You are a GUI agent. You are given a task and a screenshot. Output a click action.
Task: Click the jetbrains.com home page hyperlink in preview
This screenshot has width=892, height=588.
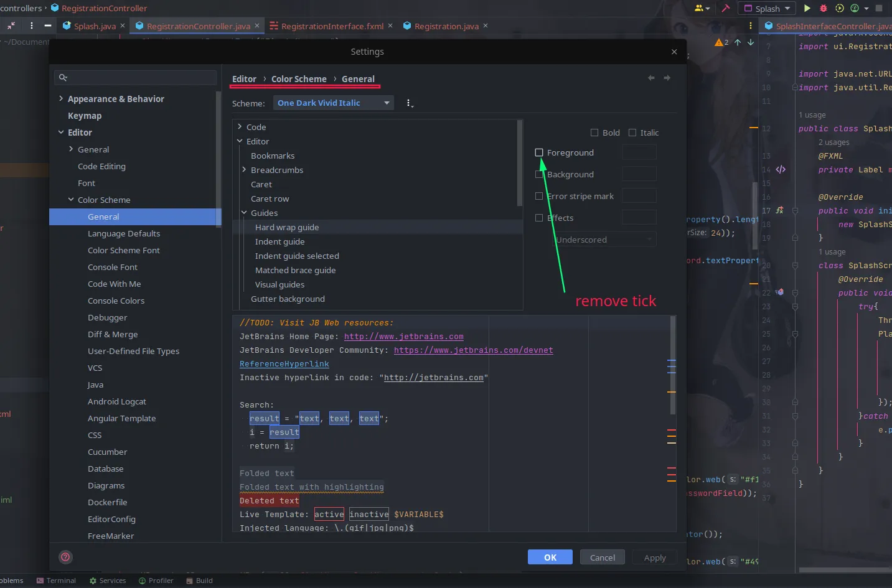(404, 337)
